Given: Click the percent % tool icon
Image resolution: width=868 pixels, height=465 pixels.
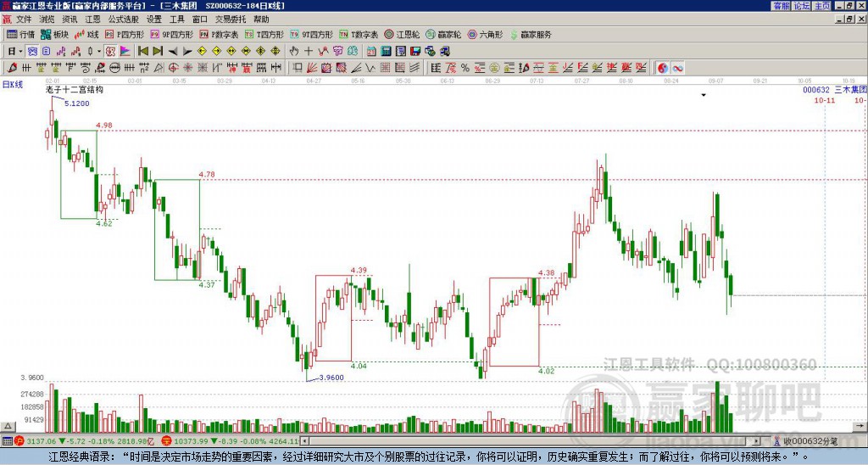Looking at the screenshot, I should click(465, 68).
